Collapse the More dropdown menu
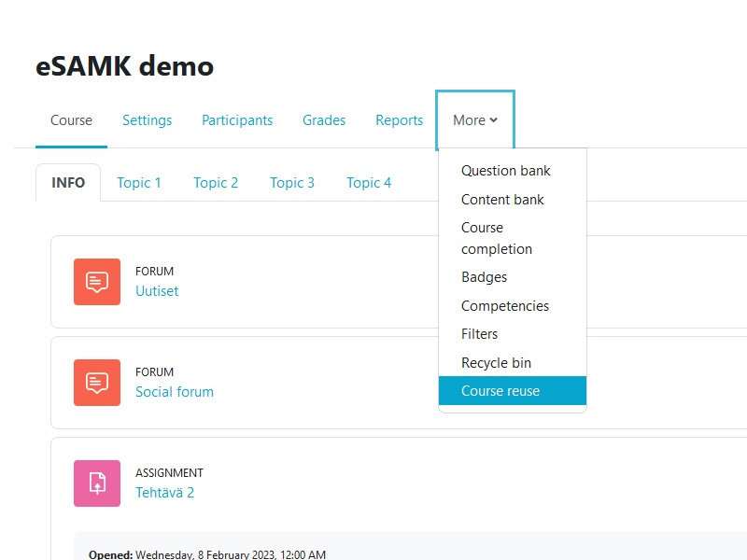The height and width of the screenshot is (560, 747). pos(475,120)
